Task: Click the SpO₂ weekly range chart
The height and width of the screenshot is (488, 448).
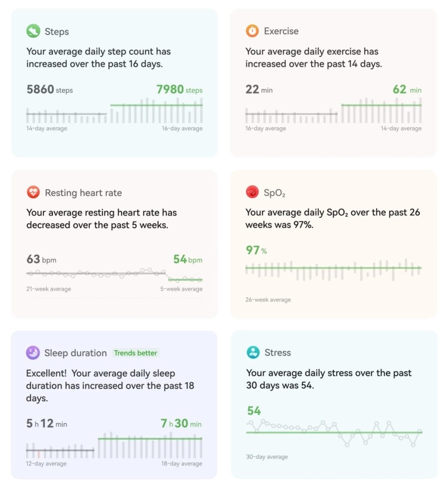Action: click(x=333, y=269)
